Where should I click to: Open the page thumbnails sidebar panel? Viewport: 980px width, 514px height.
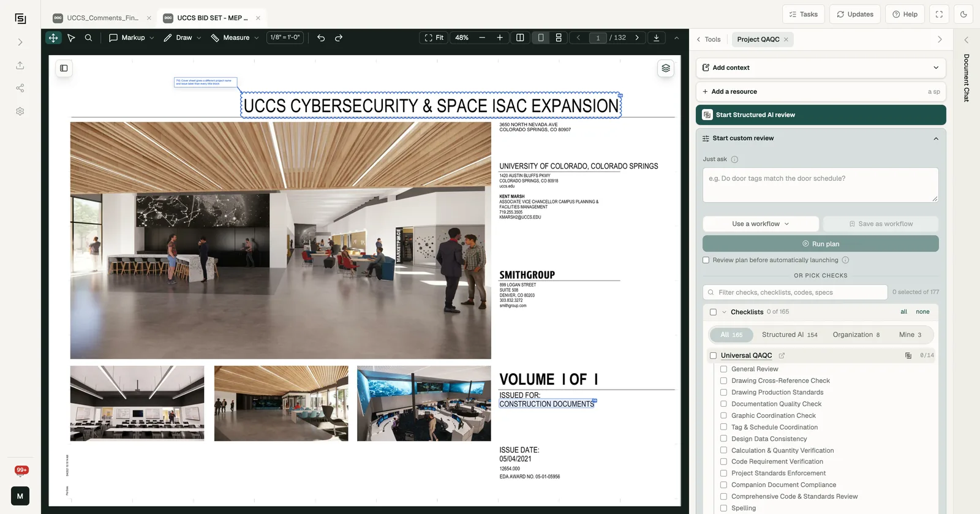tap(64, 68)
